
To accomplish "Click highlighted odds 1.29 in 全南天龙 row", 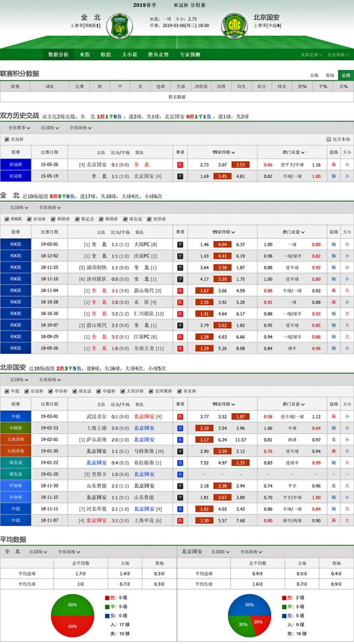I will coord(204,348).
